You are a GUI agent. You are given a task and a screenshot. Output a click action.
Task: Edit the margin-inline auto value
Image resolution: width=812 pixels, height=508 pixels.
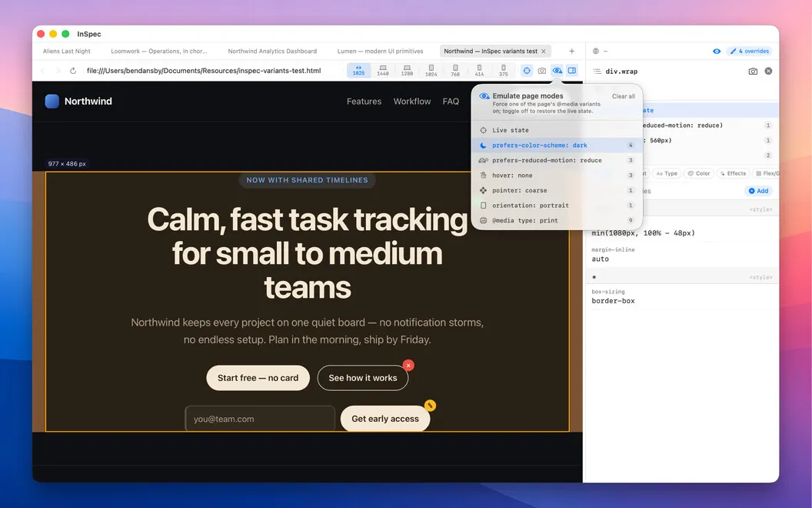click(x=601, y=259)
